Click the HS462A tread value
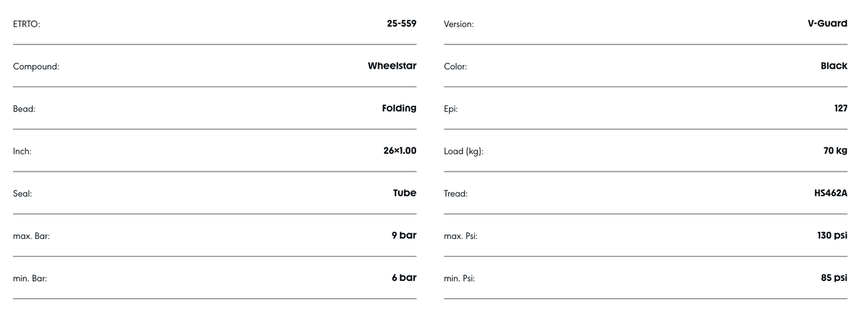The height and width of the screenshot is (311, 868). click(x=830, y=193)
